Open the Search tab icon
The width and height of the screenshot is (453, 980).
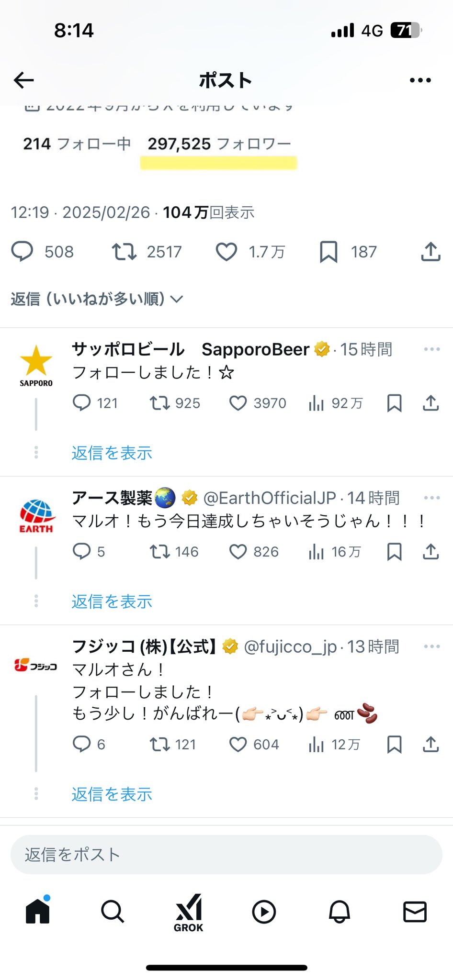click(113, 912)
